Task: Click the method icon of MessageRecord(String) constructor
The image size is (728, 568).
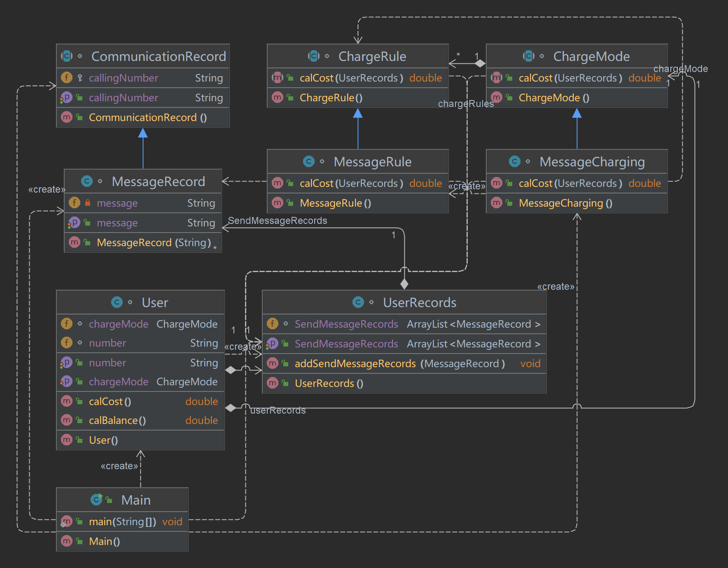Action: tap(75, 242)
